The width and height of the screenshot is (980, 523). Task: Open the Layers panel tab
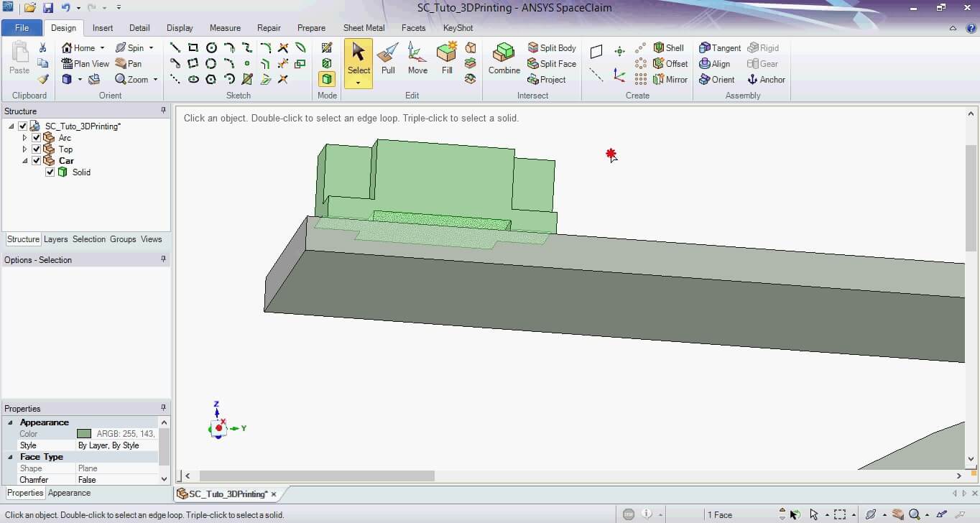pos(55,239)
